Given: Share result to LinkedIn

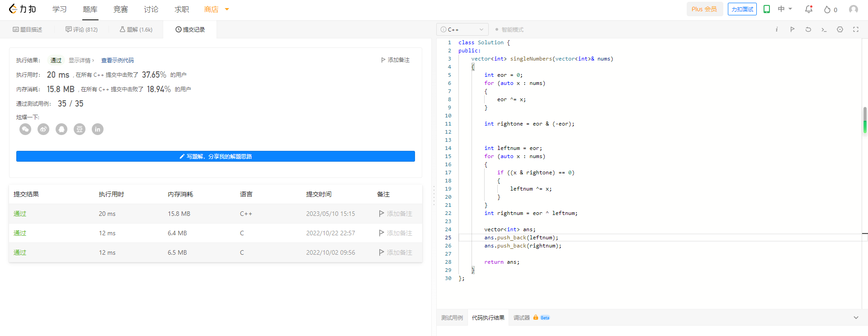Looking at the screenshot, I should click(x=98, y=129).
